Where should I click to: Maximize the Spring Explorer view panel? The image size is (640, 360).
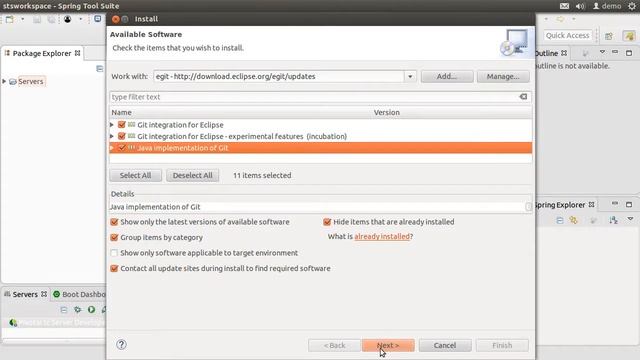click(629, 204)
